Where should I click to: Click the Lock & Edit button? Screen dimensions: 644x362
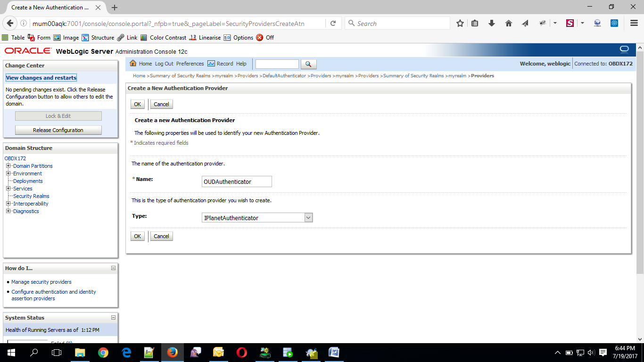coord(58,116)
